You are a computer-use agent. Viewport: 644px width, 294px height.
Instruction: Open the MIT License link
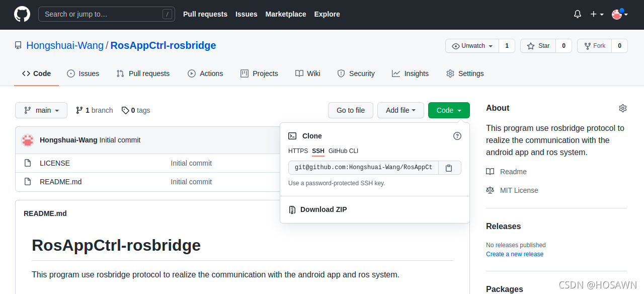519,190
